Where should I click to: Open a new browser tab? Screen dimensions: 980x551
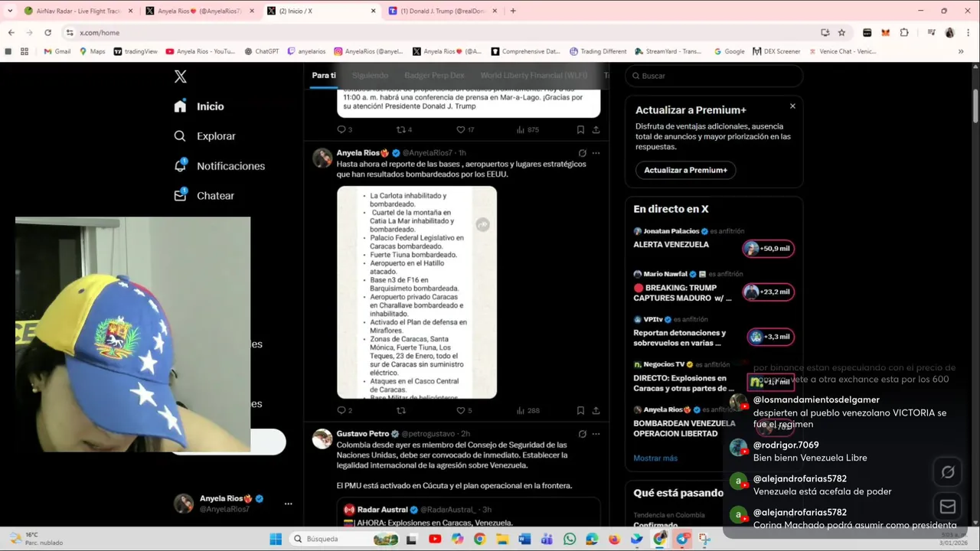pyautogui.click(x=513, y=11)
